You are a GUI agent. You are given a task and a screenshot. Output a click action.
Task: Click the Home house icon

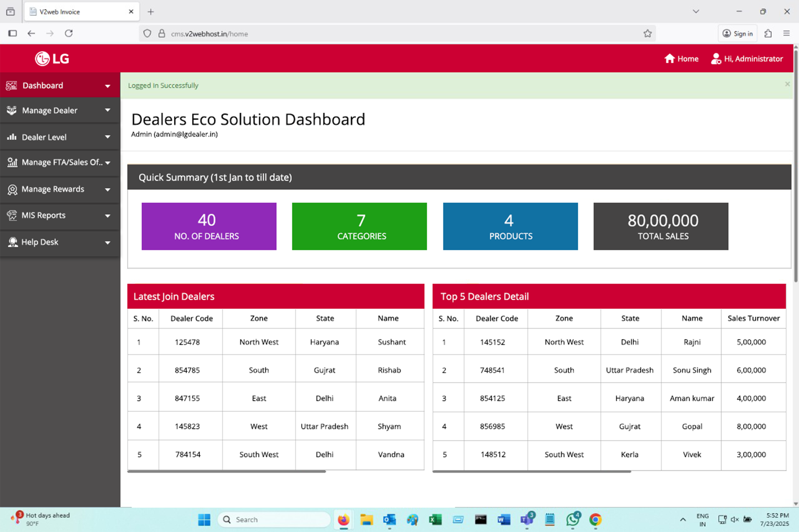(x=669, y=59)
